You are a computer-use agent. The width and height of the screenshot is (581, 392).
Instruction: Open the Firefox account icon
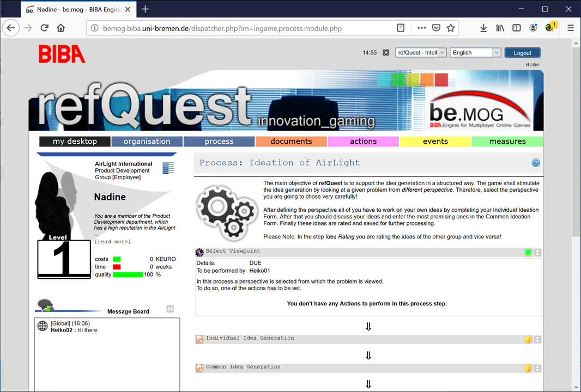(x=533, y=28)
